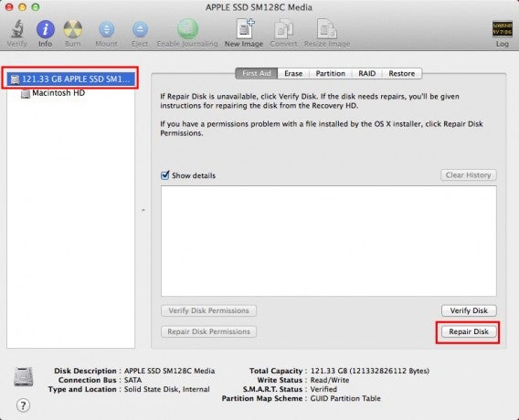This screenshot has height=420, width=519.
Task: Click the Write Status 'Read/Write' value
Action: (x=330, y=380)
